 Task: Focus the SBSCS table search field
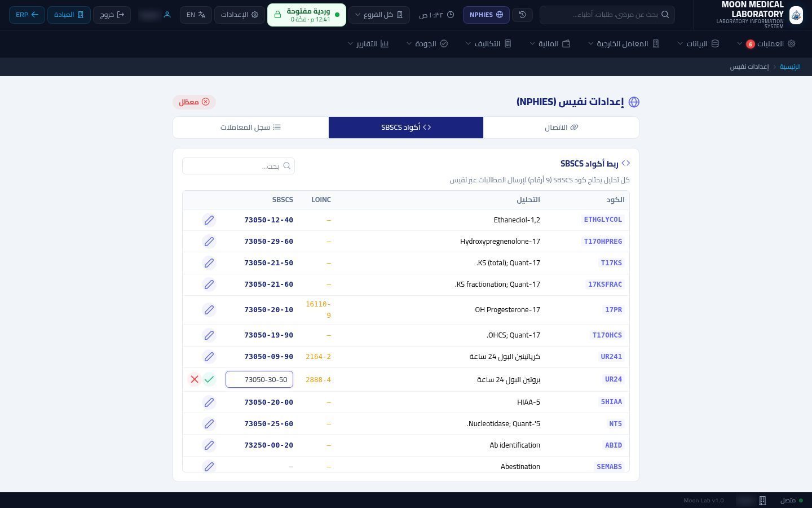tap(239, 166)
